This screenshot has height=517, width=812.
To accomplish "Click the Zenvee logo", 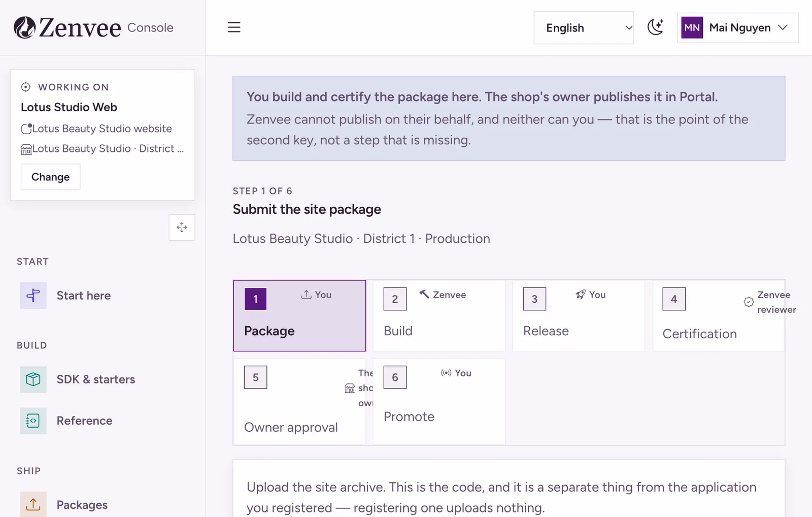I will (x=67, y=27).
